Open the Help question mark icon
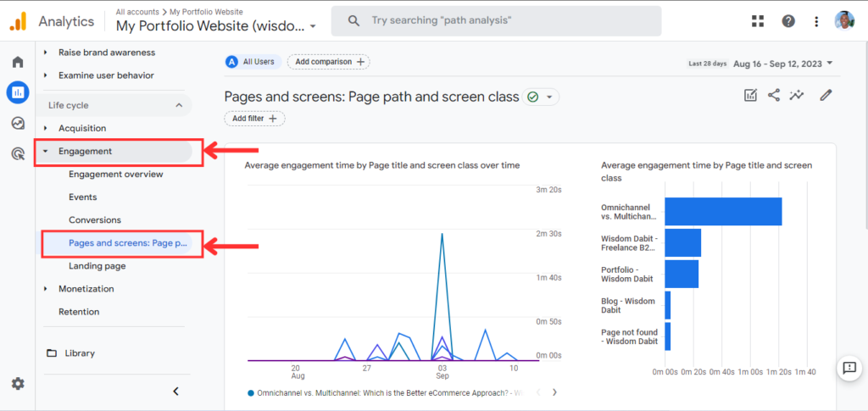Viewport: 868px width, 411px height. point(788,21)
